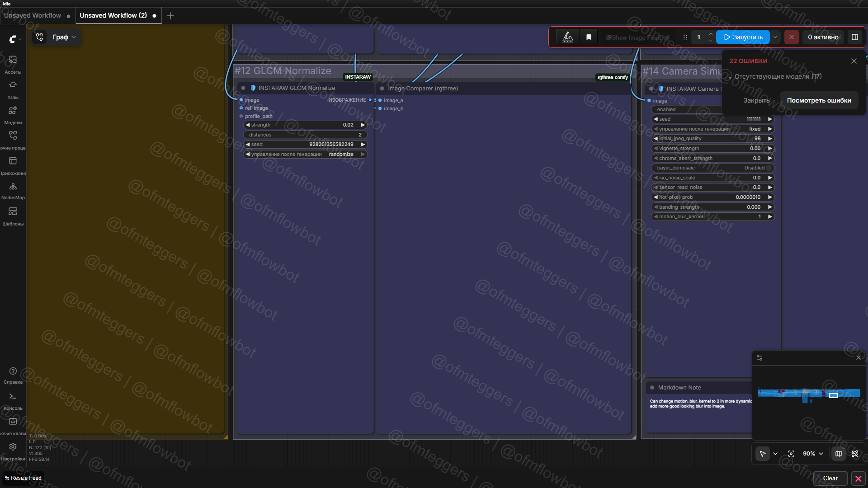Toggle link visibility icon in bottom toolbar

pos(855,454)
